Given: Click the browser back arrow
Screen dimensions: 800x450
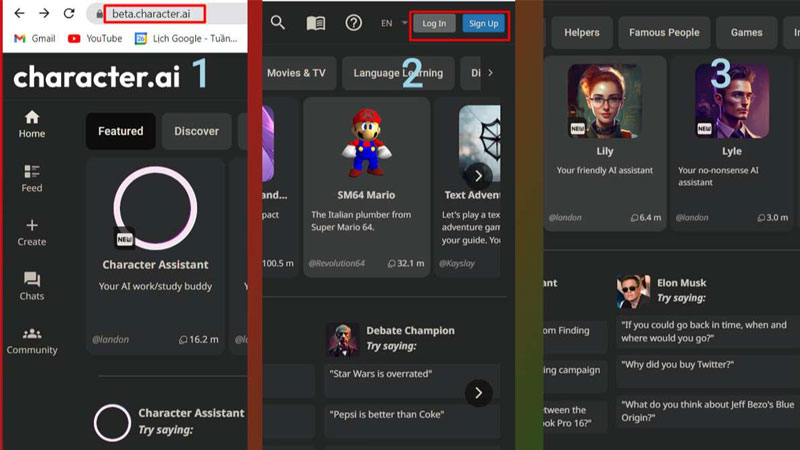Looking at the screenshot, I should point(18,14).
